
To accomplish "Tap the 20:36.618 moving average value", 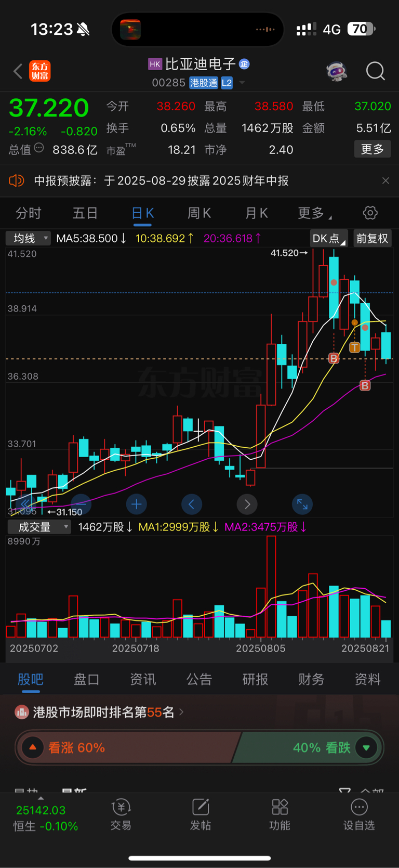I will [232, 238].
